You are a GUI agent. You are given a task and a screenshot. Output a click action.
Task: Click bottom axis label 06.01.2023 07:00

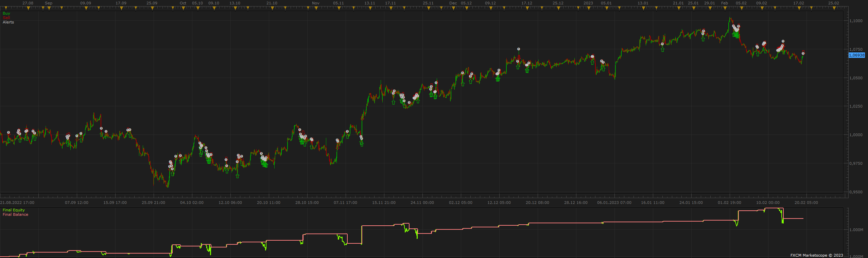pyautogui.click(x=614, y=203)
